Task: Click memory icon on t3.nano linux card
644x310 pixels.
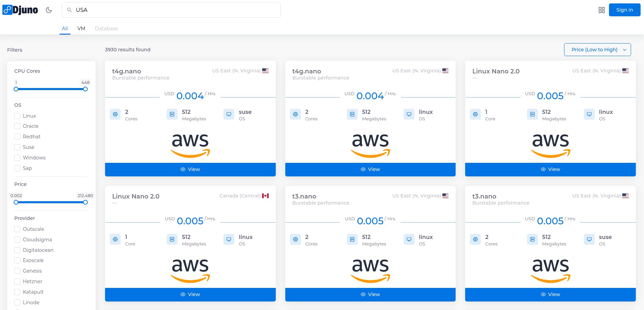Action: [x=352, y=239]
